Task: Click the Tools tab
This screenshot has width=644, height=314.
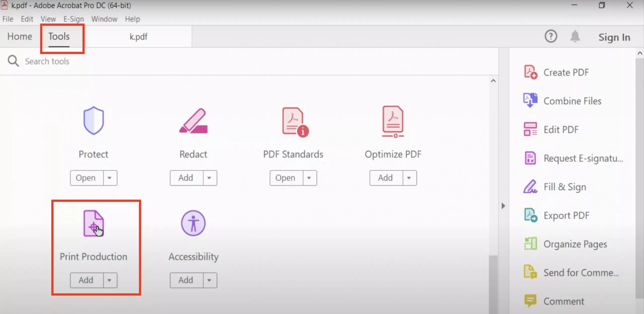Action: tap(59, 37)
